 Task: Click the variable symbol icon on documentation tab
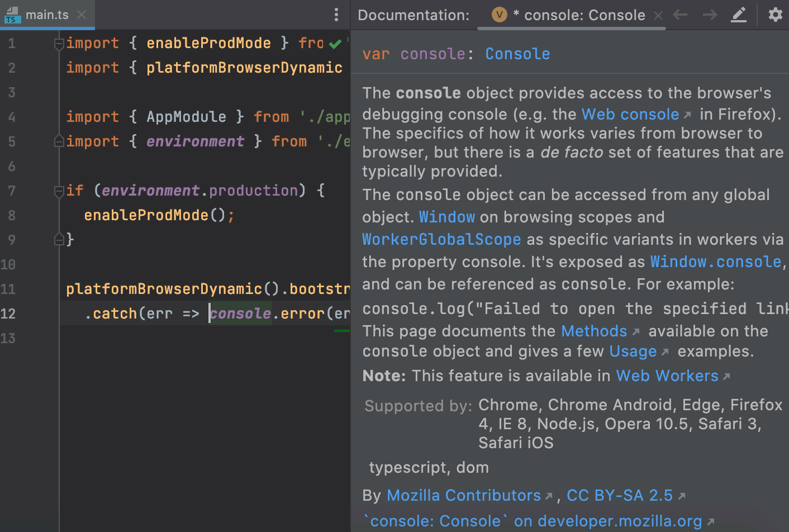coord(499,15)
